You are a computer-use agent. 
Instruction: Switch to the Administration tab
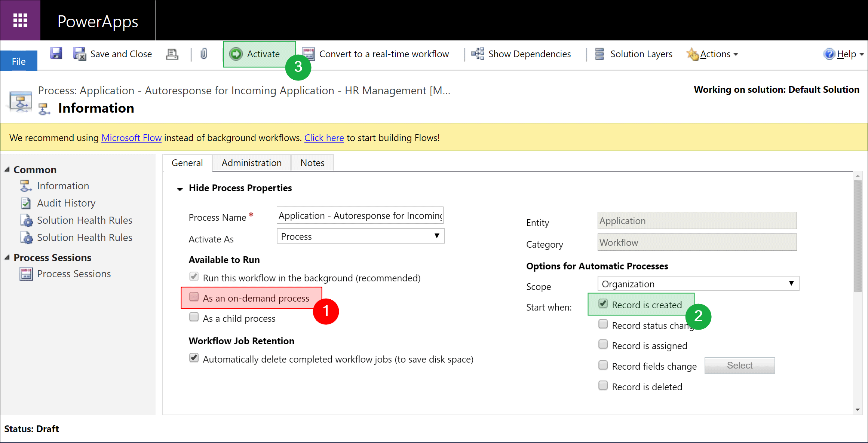[252, 163]
